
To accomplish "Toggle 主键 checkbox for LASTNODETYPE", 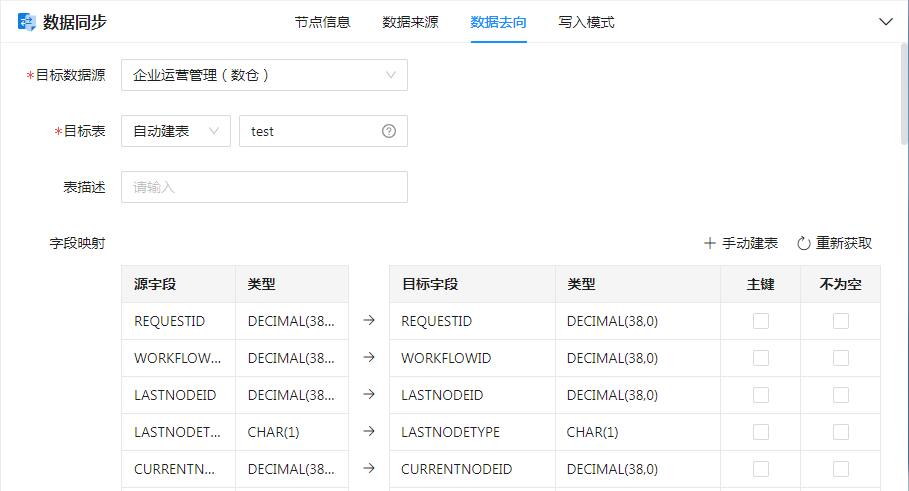I will point(761,432).
